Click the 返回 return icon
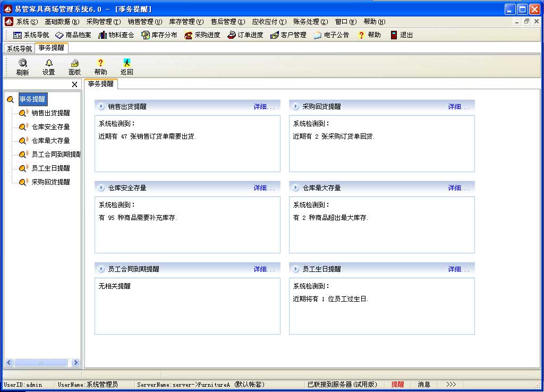This screenshot has height=392, width=544. pos(126,63)
